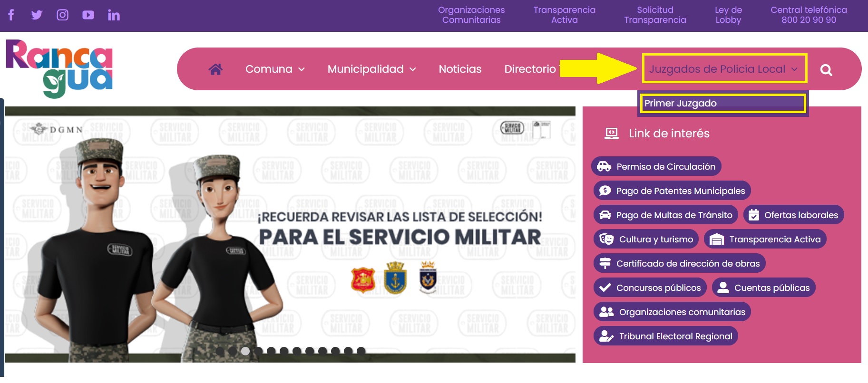Click Central telefónica 800 20 90 90
This screenshot has width=868, height=383.
point(809,15)
